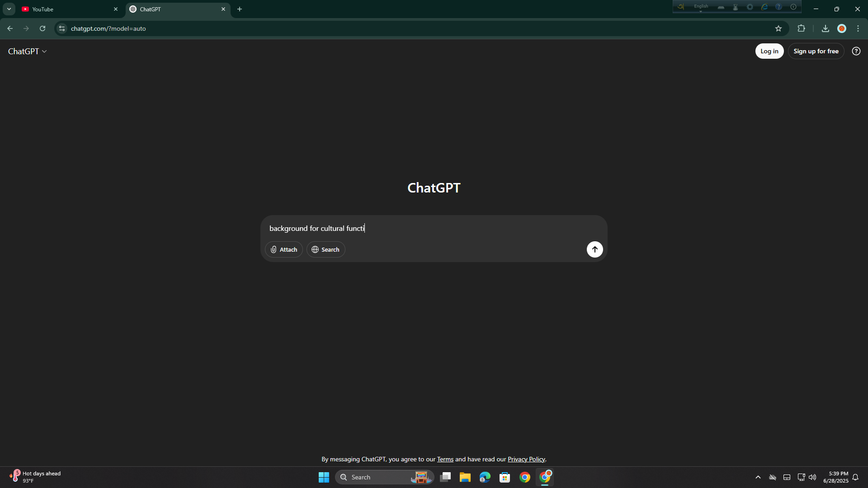
Task: Show the on-screen keyboard layout viewer
Action: tap(721, 7)
